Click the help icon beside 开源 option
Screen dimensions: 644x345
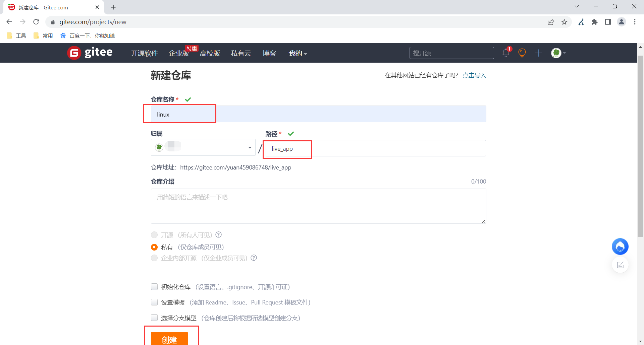[219, 235]
